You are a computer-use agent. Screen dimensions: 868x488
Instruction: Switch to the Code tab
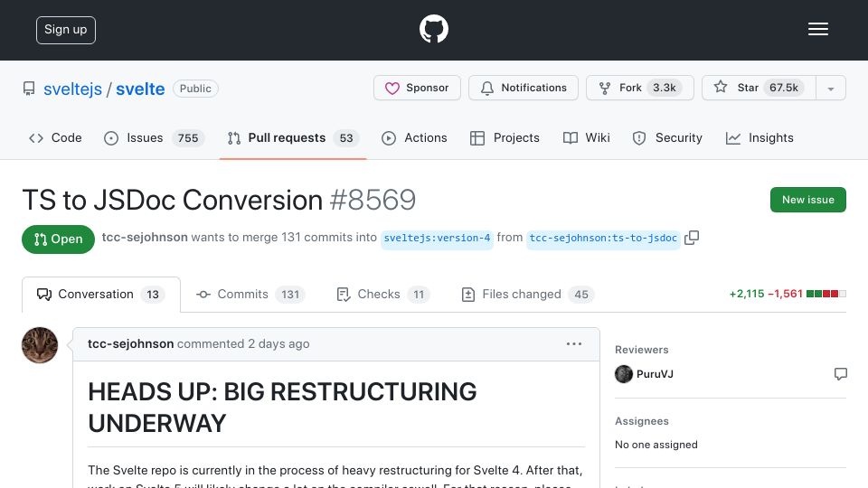pos(55,137)
